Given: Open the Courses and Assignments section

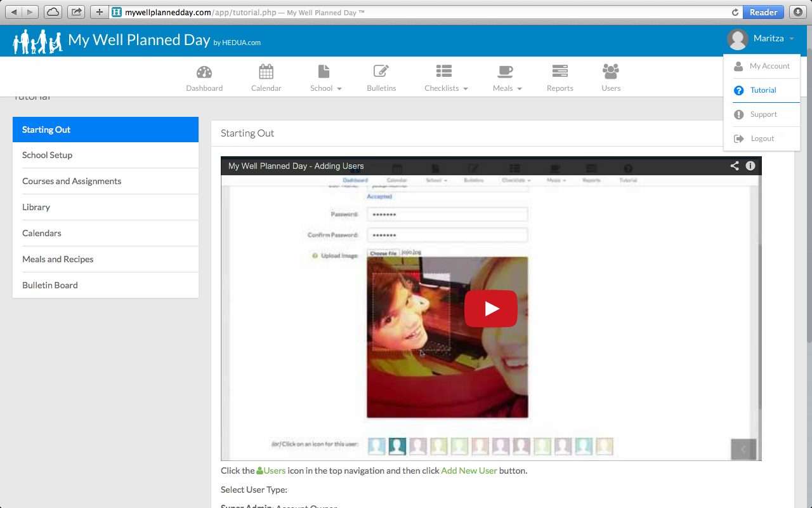Looking at the screenshot, I should [105, 181].
